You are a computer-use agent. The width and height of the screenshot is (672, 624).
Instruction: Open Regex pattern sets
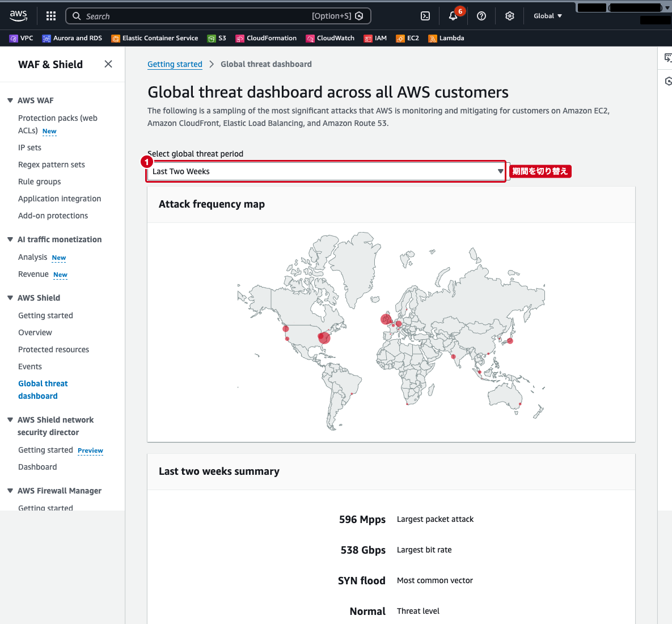pyautogui.click(x=52, y=165)
